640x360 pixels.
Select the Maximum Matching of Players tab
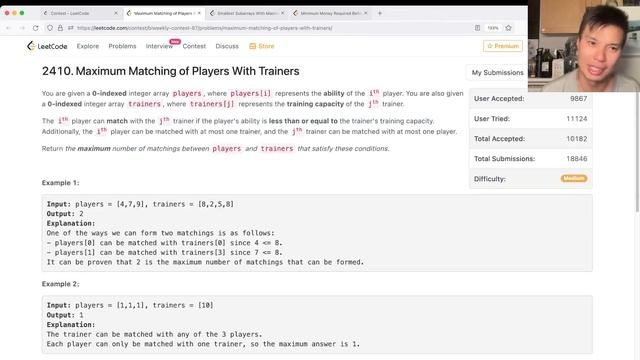point(163,13)
